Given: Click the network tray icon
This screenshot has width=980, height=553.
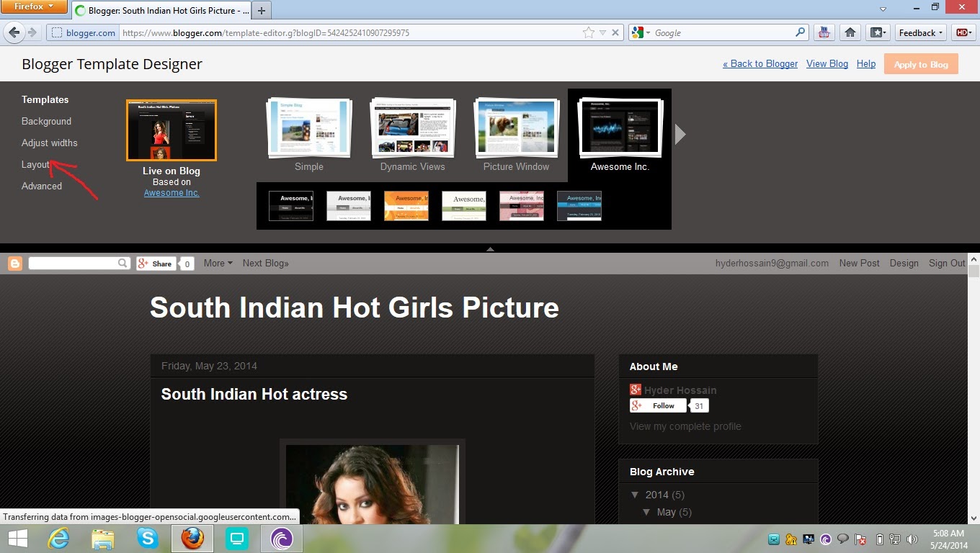Looking at the screenshot, I should point(895,539).
